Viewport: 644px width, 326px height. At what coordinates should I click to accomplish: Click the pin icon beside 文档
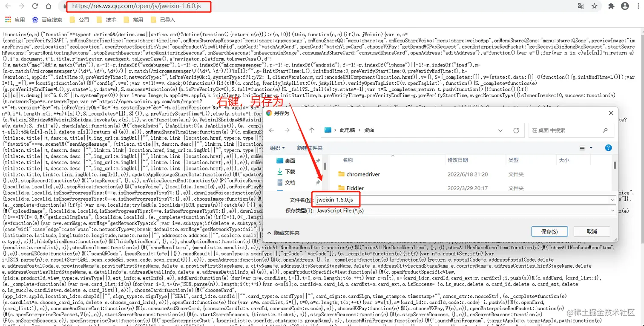click(318, 182)
